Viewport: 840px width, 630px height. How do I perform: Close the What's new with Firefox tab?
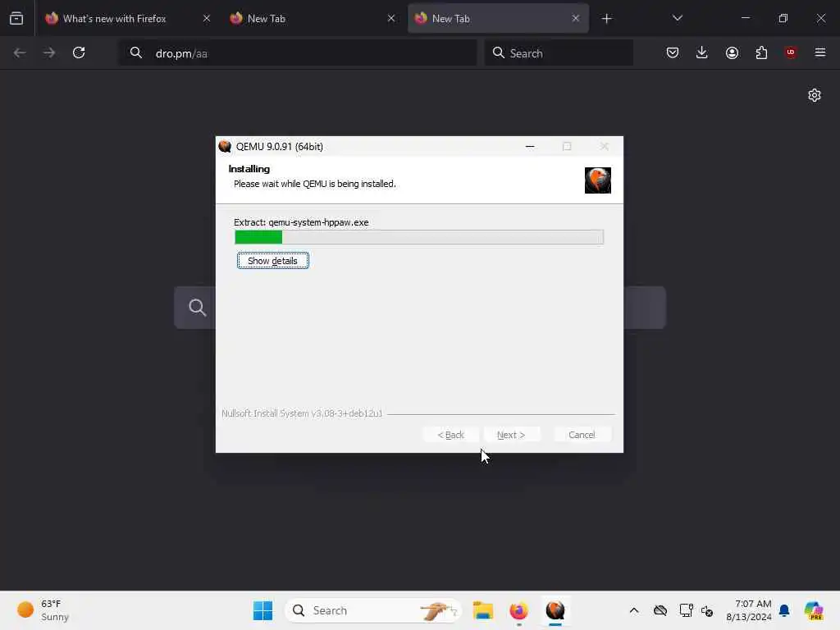coord(207,19)
